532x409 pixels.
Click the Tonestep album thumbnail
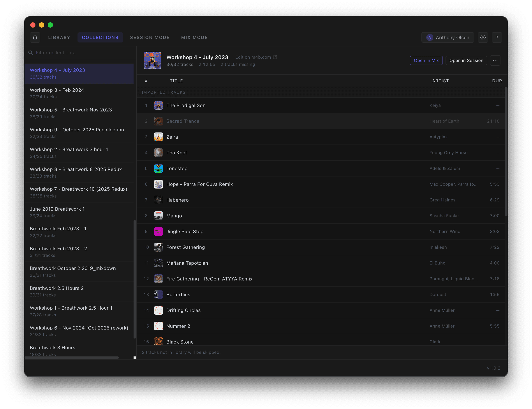point(159,168)
